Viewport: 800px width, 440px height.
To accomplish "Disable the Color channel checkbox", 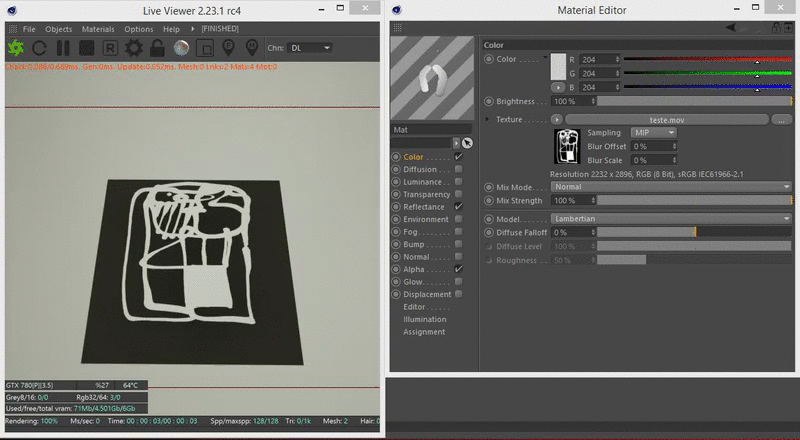I will click(x=458, y=156).
